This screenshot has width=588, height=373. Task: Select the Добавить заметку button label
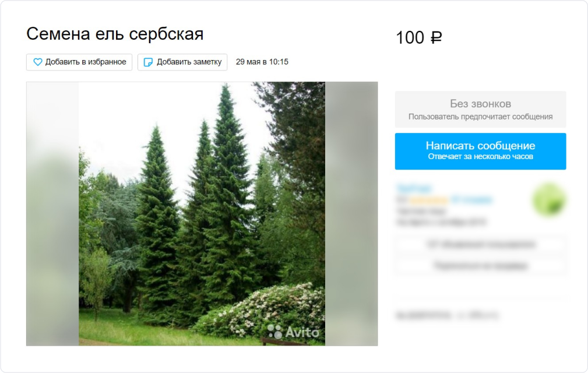tap(189, 62)
